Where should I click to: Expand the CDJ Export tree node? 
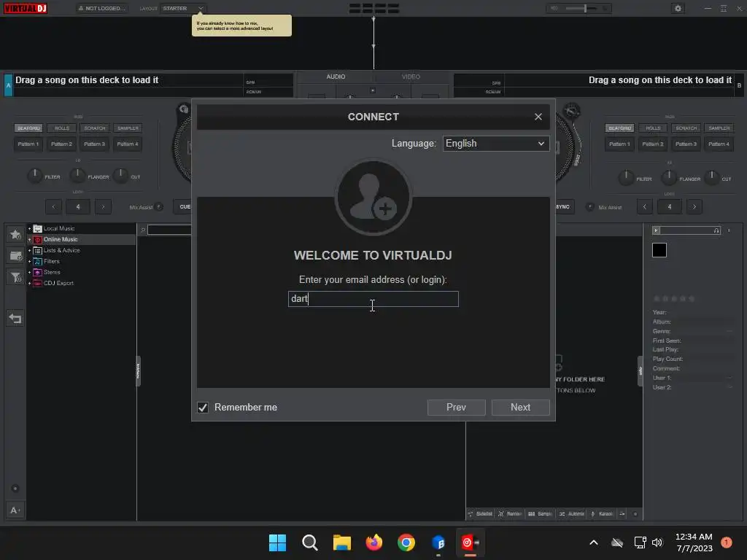(x=29, y=284)
